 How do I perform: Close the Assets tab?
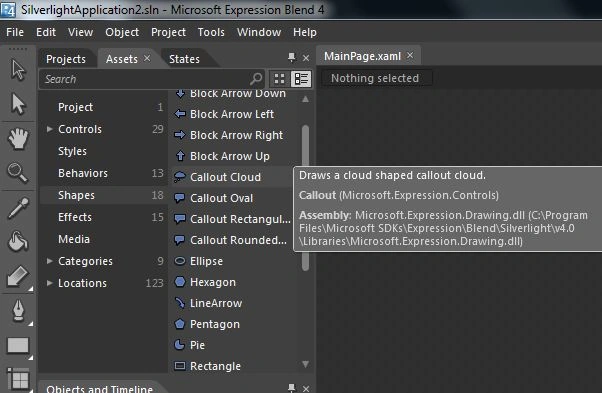coord(147,58)
